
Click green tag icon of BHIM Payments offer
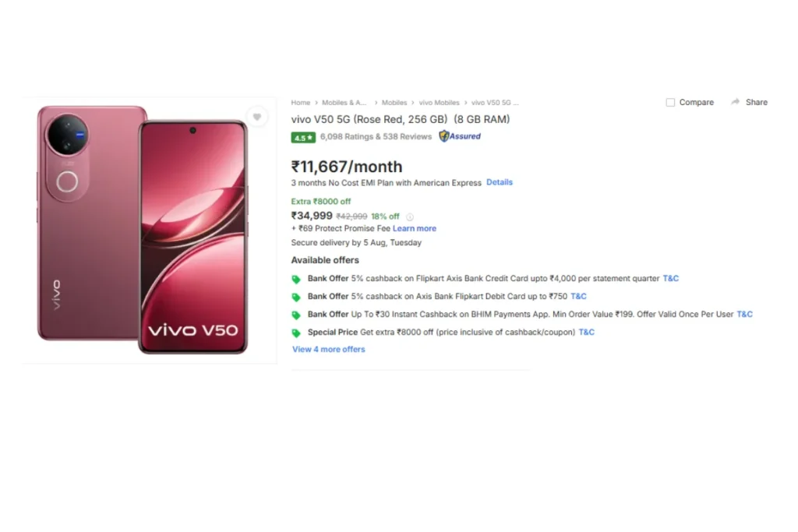pos(295,315)
